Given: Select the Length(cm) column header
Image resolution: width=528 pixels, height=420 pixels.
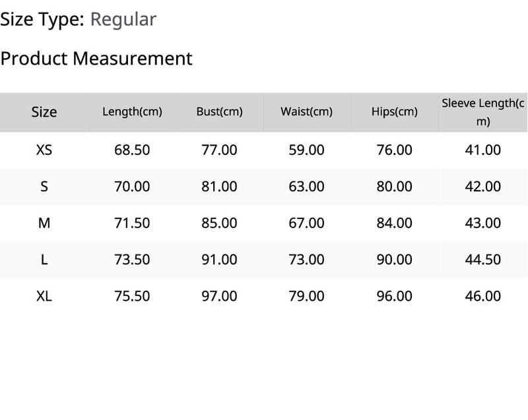Looking at the screenshot, I should [132, 111].
